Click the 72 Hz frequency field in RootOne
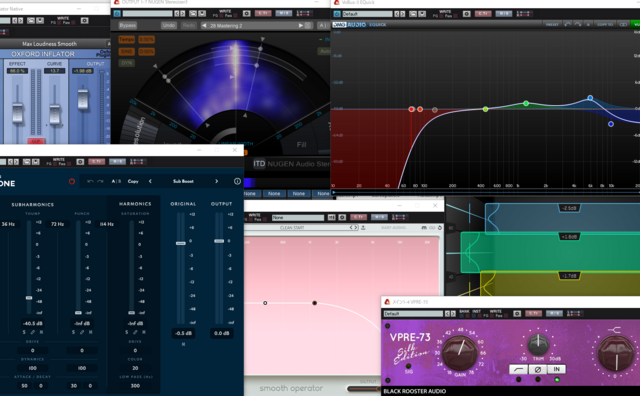 point(58,224)
